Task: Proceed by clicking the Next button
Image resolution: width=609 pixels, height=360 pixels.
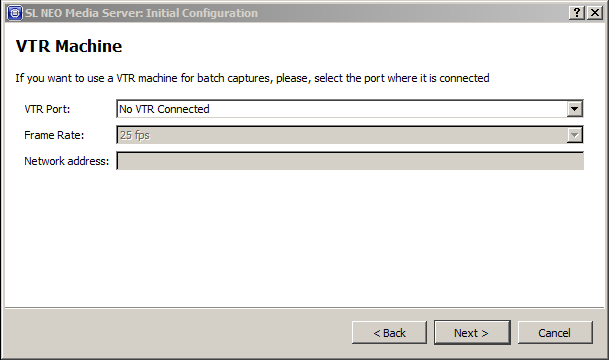Action: [472, 333]
